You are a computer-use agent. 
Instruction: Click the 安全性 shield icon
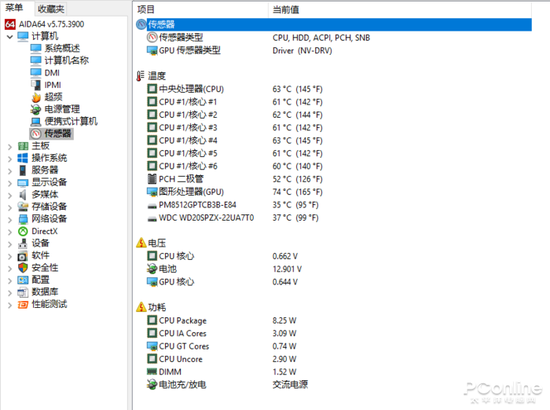pos(23,268)
